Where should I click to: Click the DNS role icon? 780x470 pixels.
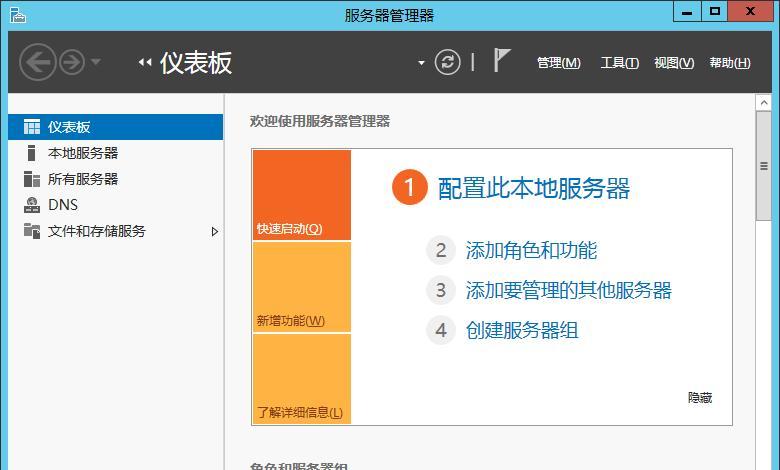(32, 205)
